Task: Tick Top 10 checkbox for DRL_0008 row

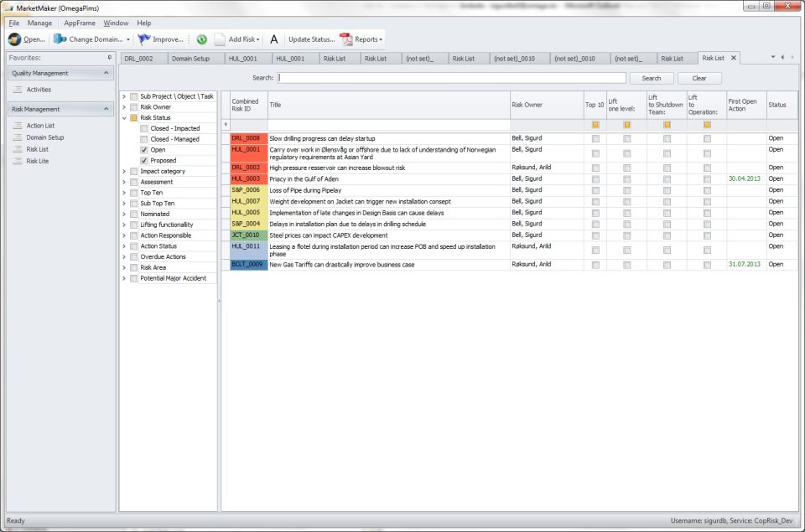Action: coord(595,138)
